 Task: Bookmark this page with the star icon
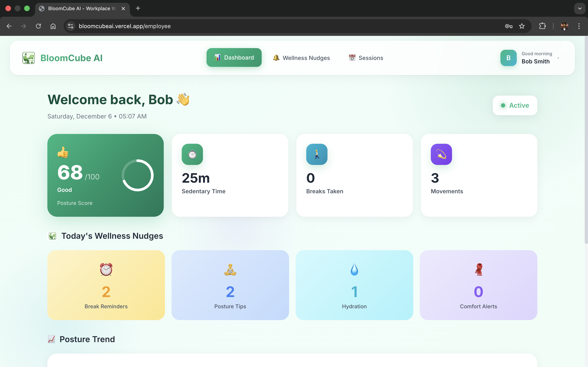coord(522,26)
